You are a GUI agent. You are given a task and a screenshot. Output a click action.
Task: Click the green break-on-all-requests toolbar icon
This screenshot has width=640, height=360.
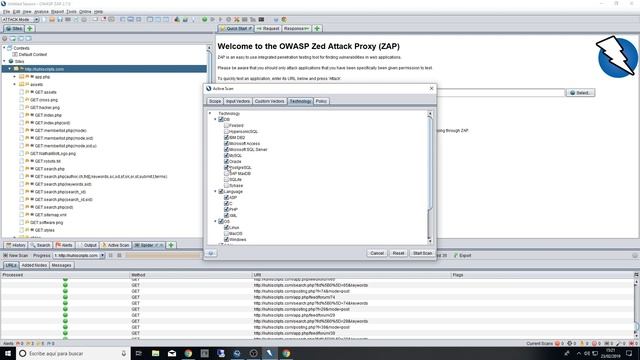coord(204,20)
